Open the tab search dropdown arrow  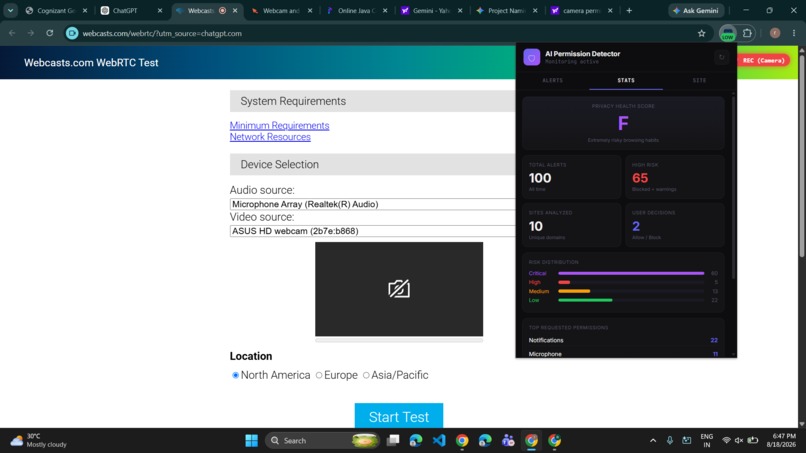pos(10,10)
